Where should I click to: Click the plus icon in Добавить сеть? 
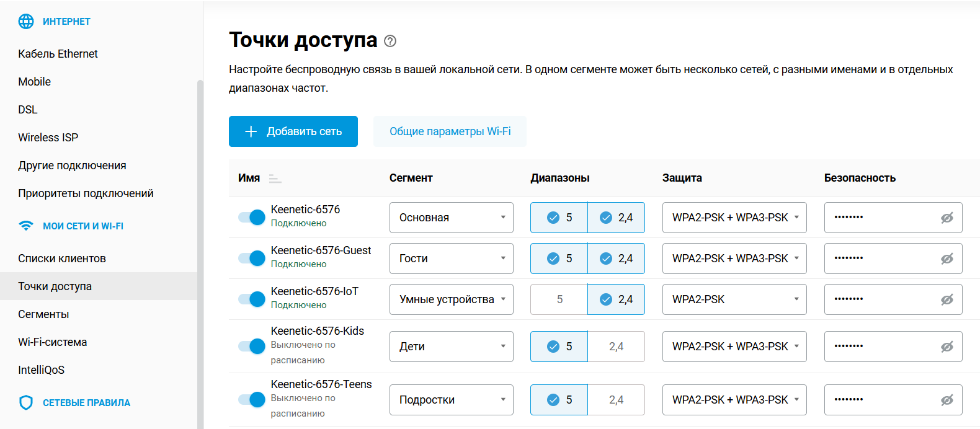[x=251, y=131]
